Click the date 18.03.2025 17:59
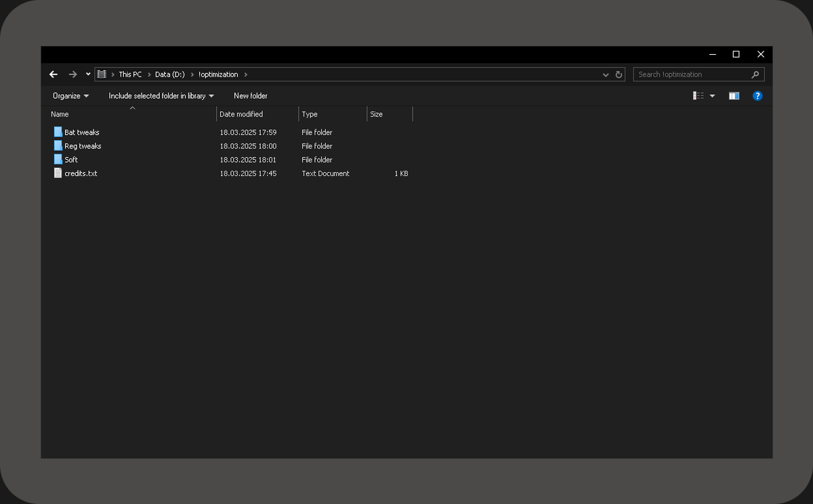813x504 pixels. [x=248, y=132]
